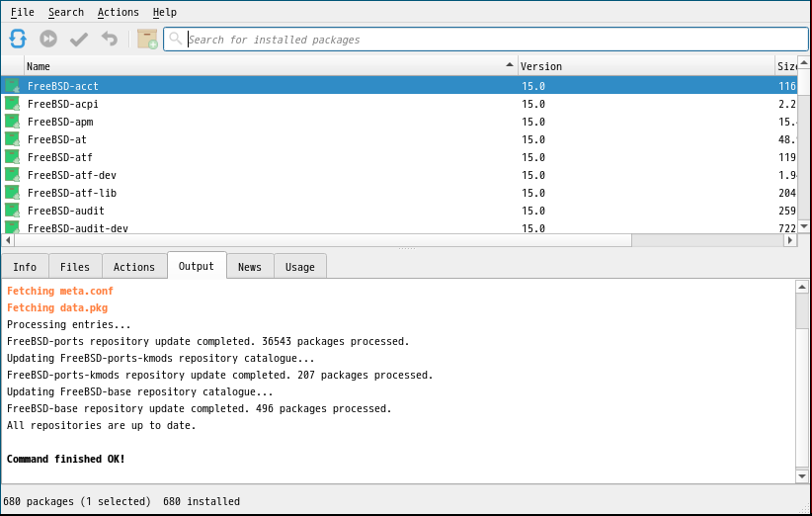The width and height of the screenshot is (812, 516).
Task: Click the fast-forward upgrade-all icon
Action: coord(48,39)
